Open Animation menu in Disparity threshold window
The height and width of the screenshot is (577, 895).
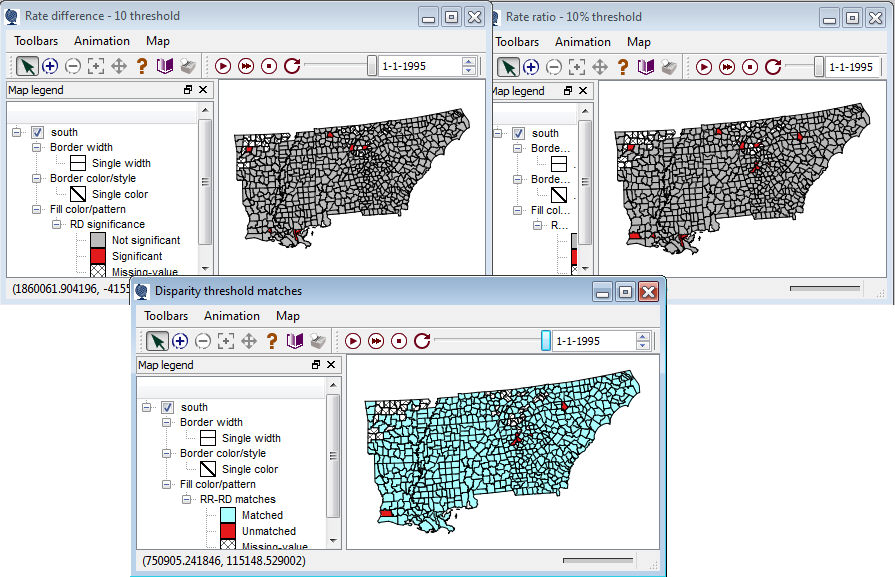[232, 316]
